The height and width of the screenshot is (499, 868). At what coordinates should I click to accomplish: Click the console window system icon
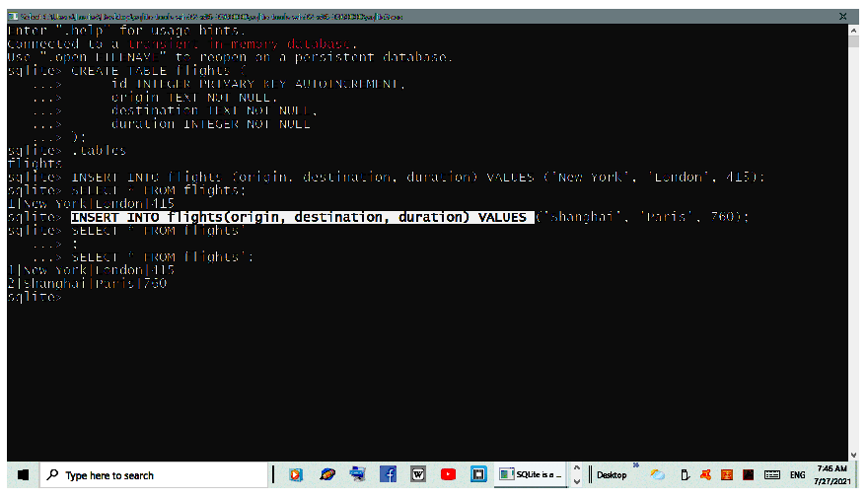click(13, 17)
